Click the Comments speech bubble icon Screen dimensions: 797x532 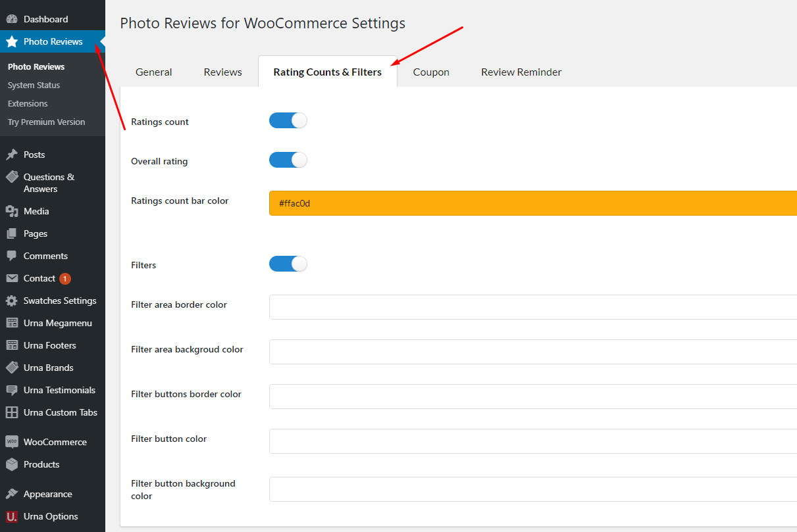12,256
